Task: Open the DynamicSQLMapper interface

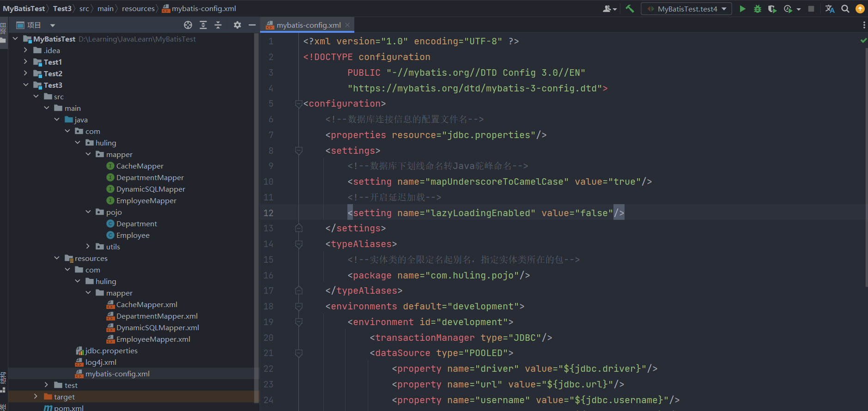Action: 151,189
